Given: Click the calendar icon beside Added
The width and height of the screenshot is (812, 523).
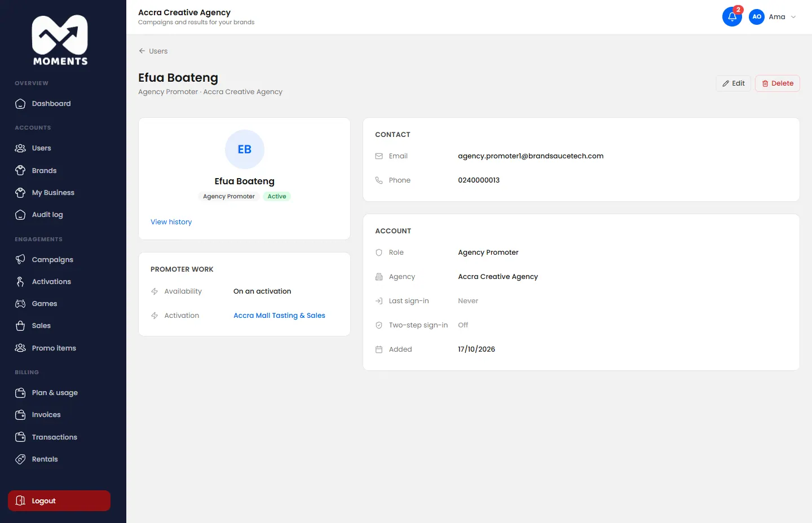Looking at the screenshot, I should point(379,349).
